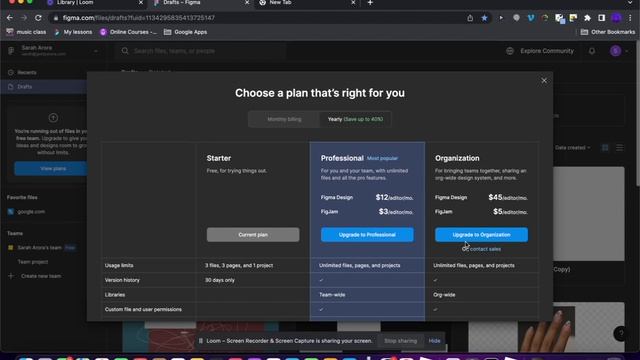Click the Most popular label

tap(382, 158)
